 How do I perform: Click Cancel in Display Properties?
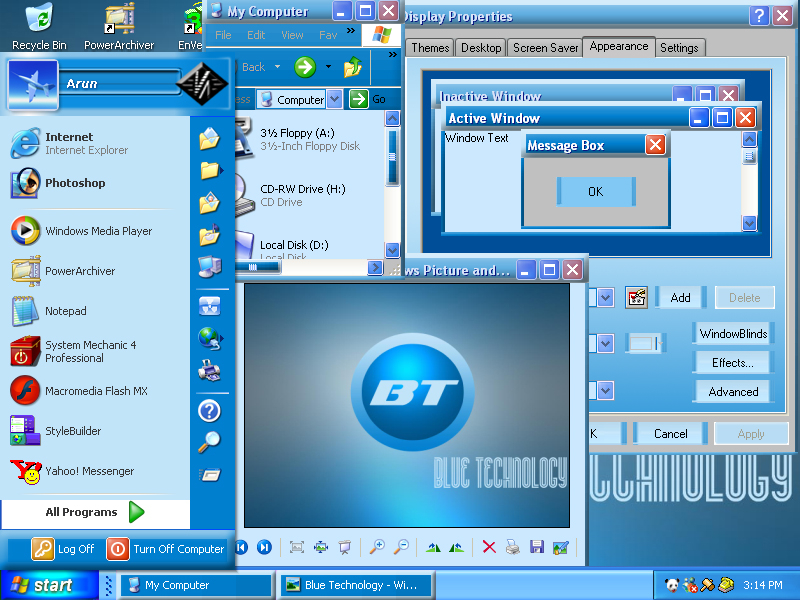670,434
